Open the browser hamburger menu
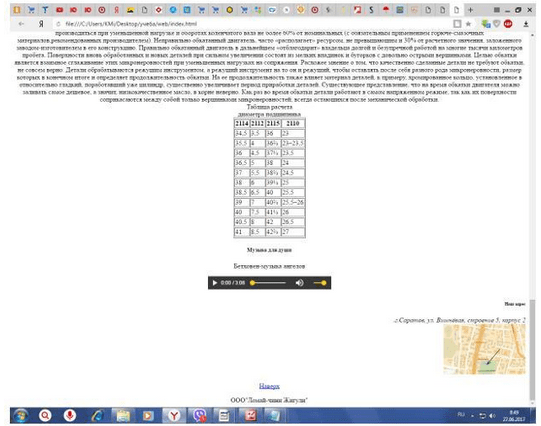Image resolution: width=541 pixels, height=426 pixels. (x=496, y=10)
